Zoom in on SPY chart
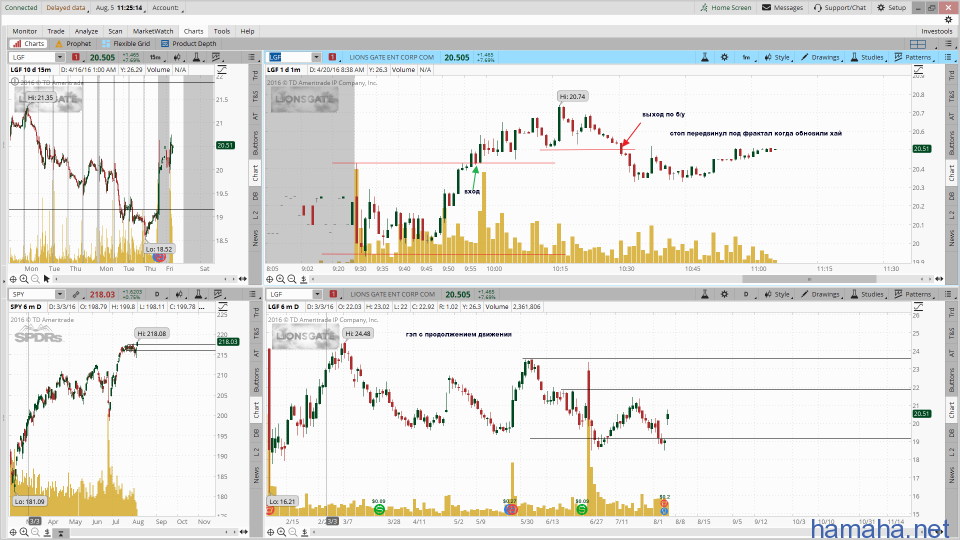The image size is (960, 540). tap(24, 532)
